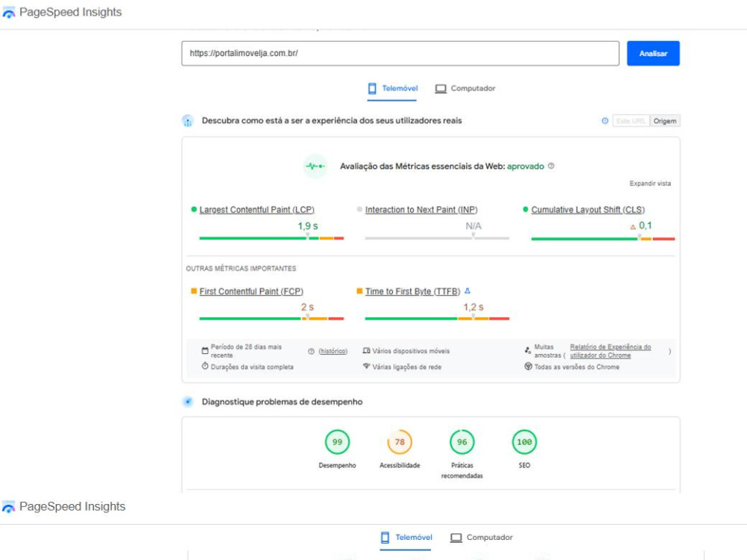Click the 78 Acessibilidade score gauge
Screen dimensions: 747x560
pyautogui.click(x=400, y=442)
